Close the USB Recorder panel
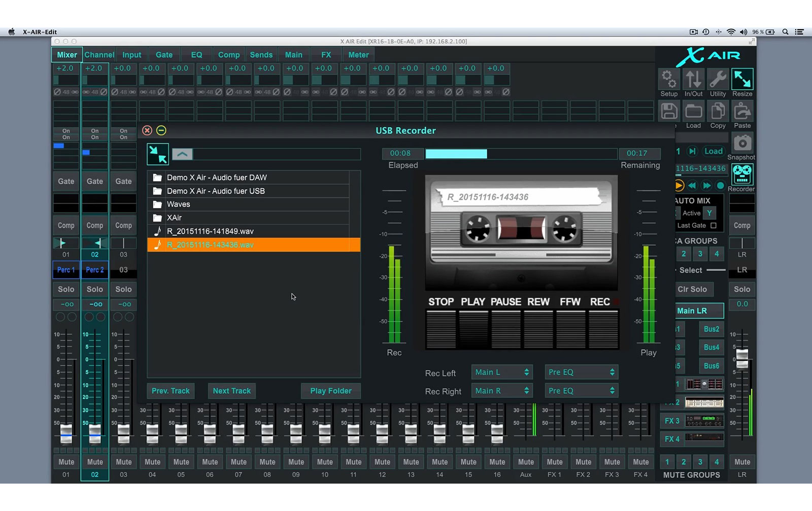The image size is (812, 511). (147, 130)
